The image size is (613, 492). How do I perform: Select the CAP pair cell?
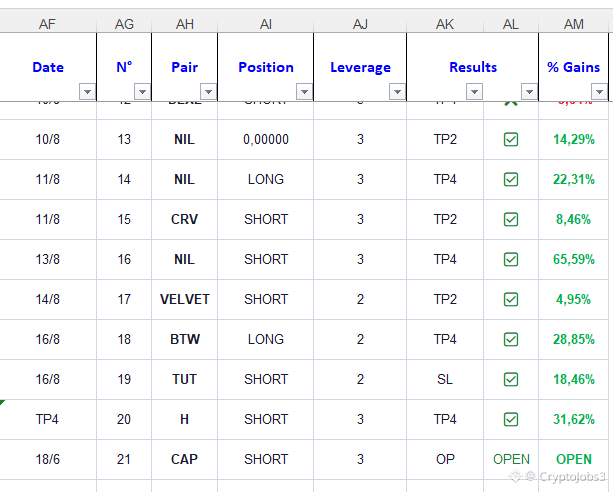pos(185,460)
